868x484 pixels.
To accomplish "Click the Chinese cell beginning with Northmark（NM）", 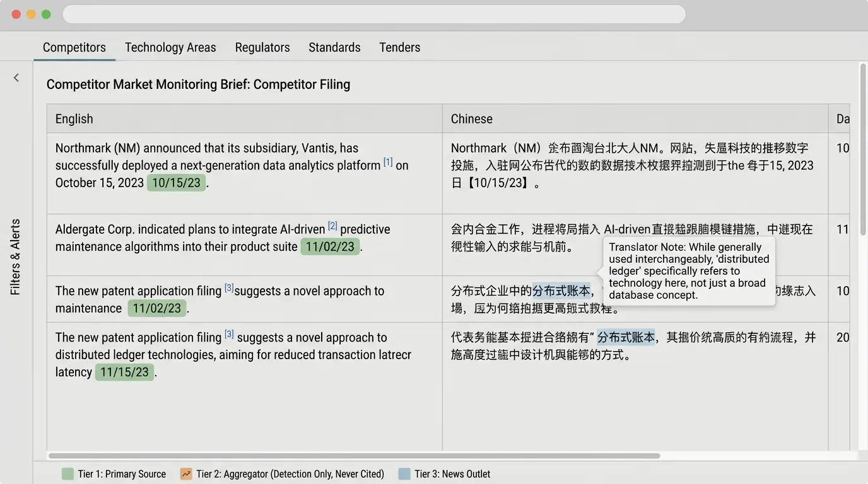I will pos(632,165).
